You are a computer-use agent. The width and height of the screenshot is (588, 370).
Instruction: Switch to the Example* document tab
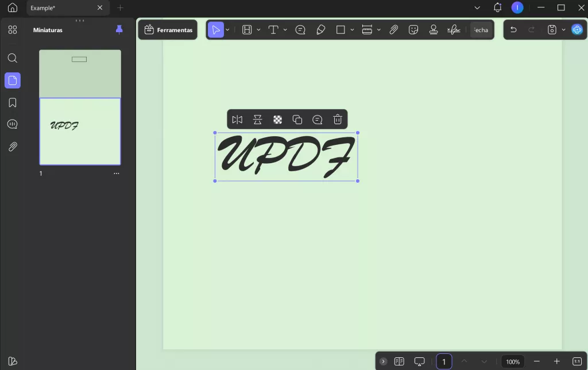tap(68, 7)
